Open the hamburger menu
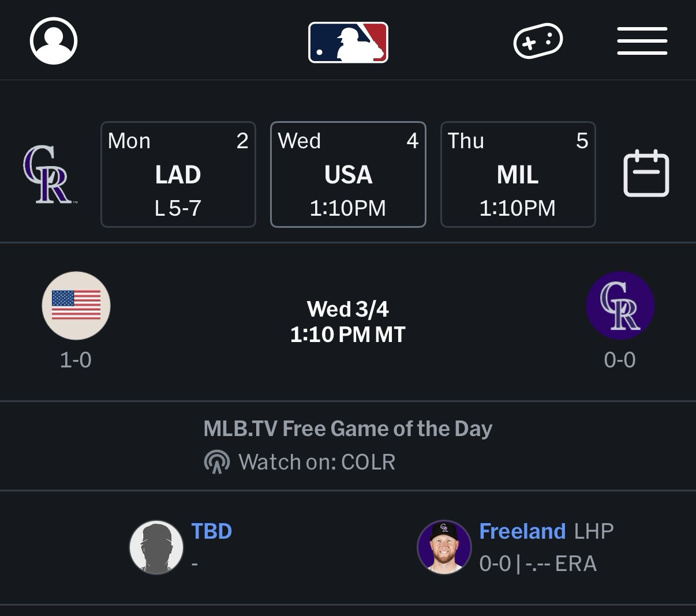 (642, 41)
